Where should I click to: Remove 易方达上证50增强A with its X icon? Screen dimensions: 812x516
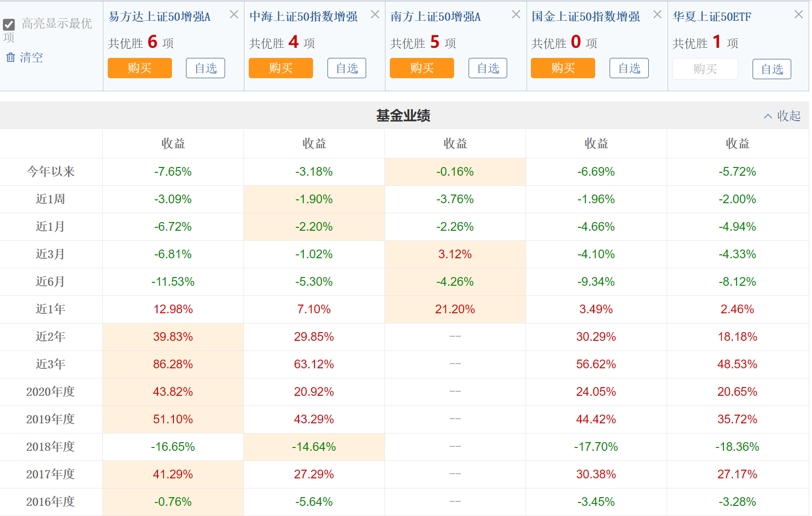pyautogui.click(x=234, y=14)
